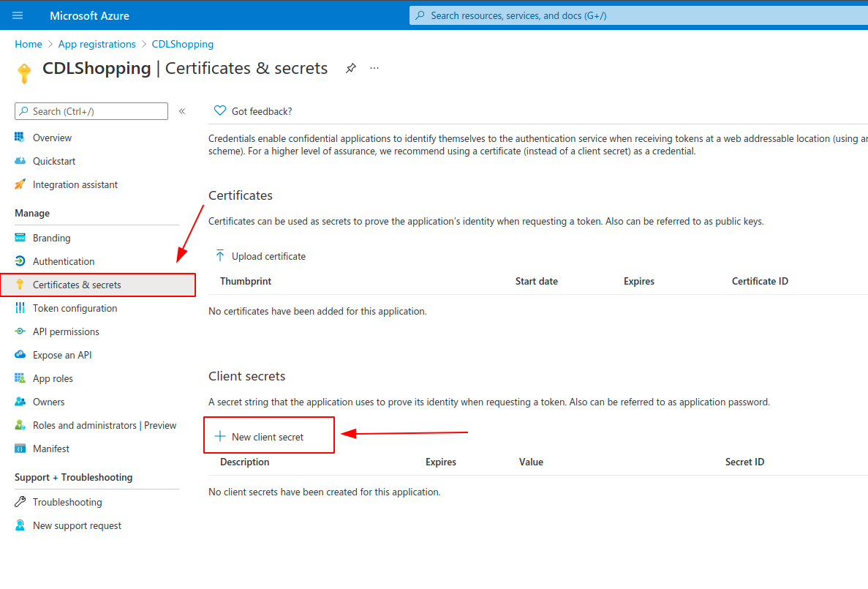
Task: Click the Secret ID column header
Action: coord(744,462)
